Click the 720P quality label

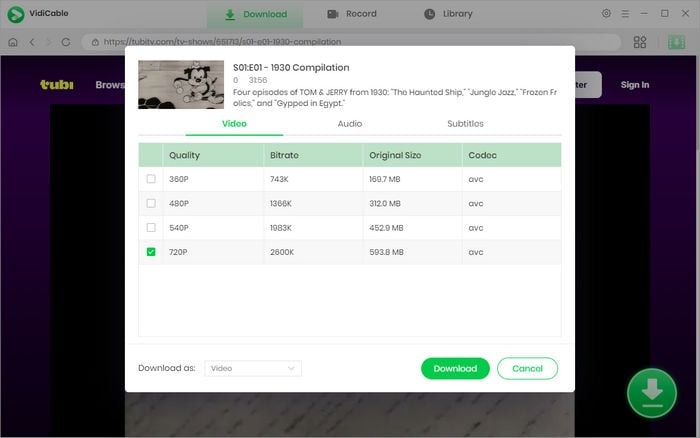point(178,252)
